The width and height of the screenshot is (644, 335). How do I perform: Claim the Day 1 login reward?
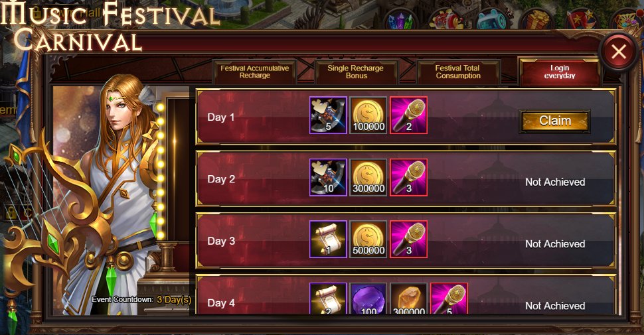tap(555, 121)
